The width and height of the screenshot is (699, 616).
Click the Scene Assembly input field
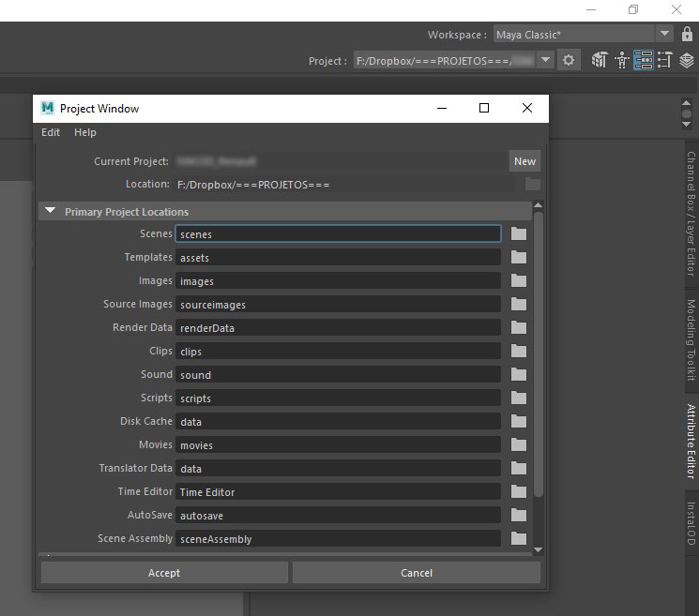click(x=338, y=539)
